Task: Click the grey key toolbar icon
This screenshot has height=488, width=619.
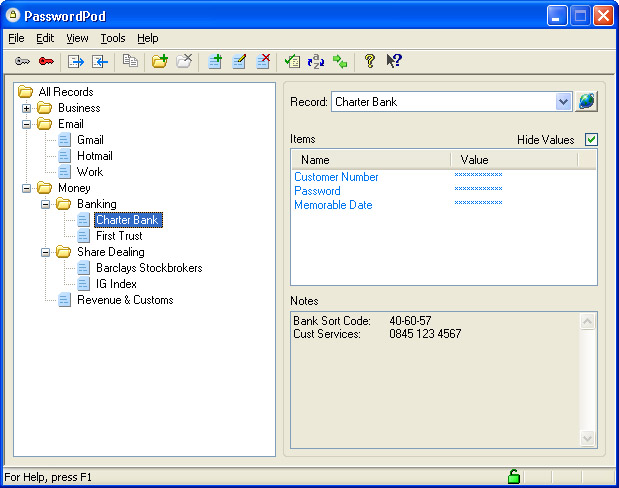Action: coord(23,61)
